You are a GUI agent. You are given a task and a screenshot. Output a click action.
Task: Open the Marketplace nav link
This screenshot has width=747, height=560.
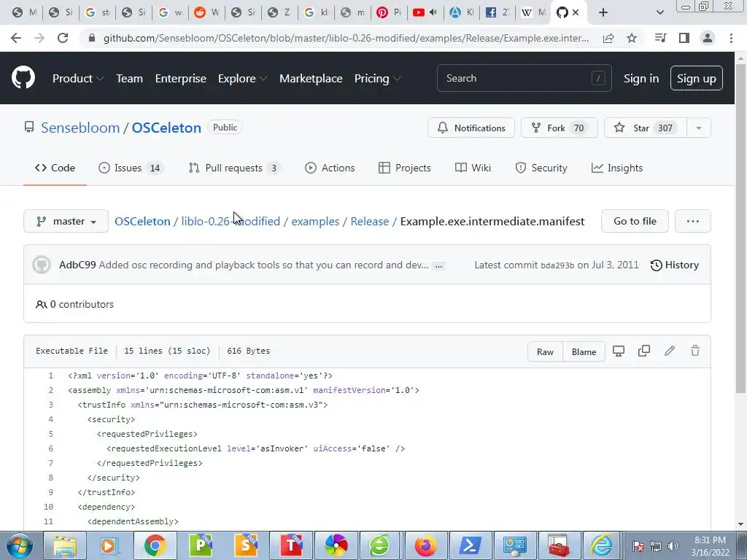(x=311, y=79)
